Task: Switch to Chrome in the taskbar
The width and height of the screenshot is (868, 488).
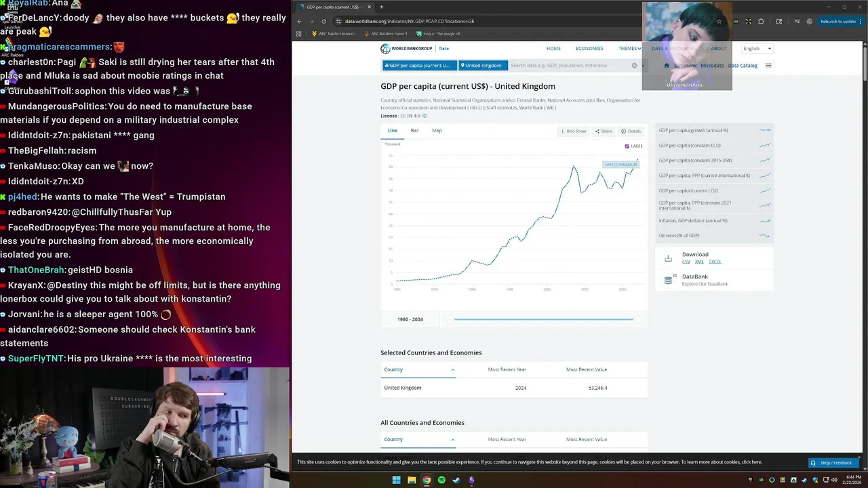Action: (x=427, y=480)
